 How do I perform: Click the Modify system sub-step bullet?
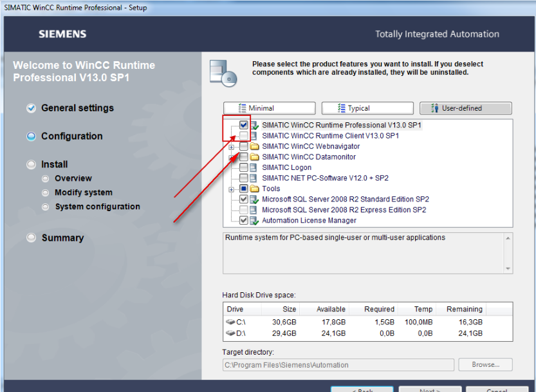(45, 193)
